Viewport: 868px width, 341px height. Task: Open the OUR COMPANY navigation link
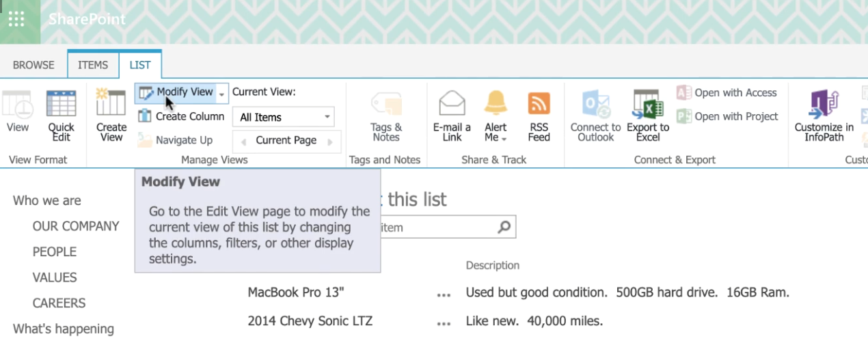[x=76, y=226]
